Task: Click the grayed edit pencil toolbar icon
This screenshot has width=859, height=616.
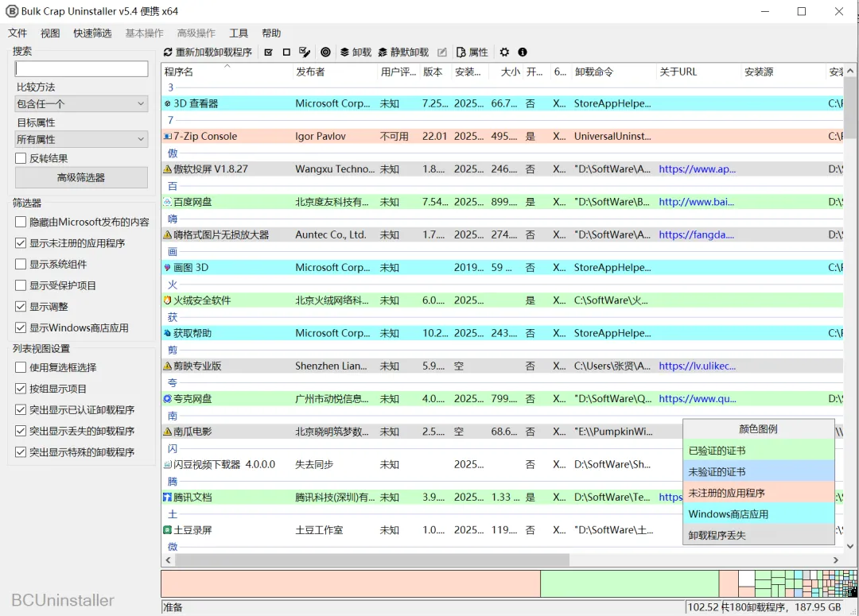Action: pos(442,52)
